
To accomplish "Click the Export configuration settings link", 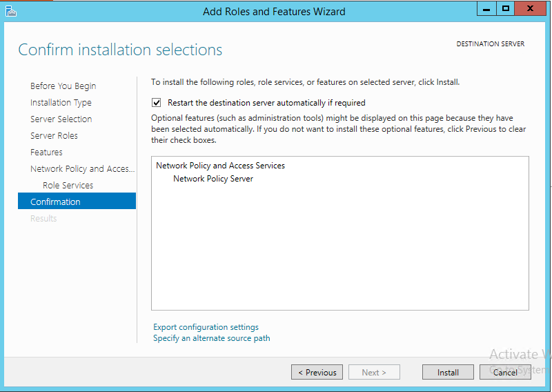I will 206,327.
